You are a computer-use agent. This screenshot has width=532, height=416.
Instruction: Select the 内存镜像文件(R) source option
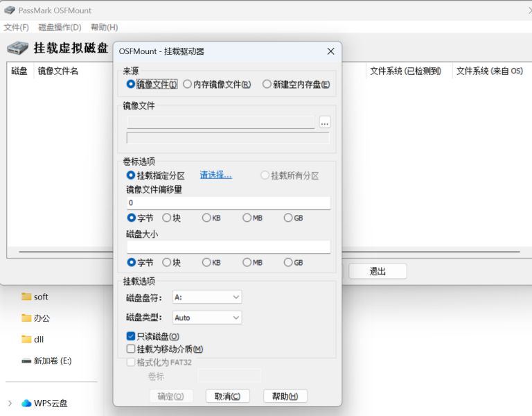click(x=187, y=84)
